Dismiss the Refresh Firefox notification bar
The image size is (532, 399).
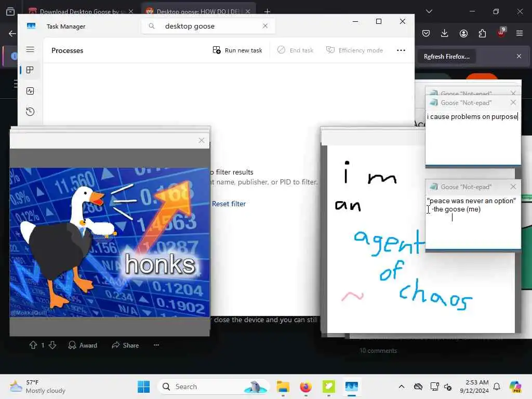coord(519,56)
